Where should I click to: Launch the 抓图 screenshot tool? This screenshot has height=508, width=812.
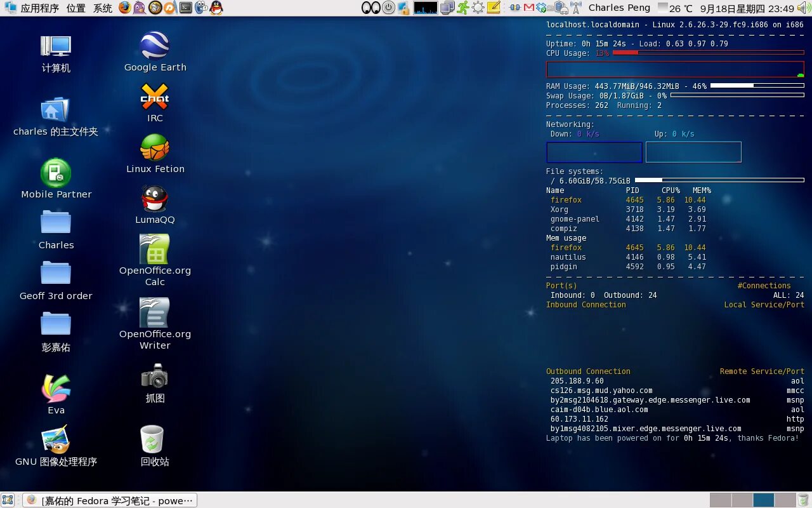coord(155,384)
